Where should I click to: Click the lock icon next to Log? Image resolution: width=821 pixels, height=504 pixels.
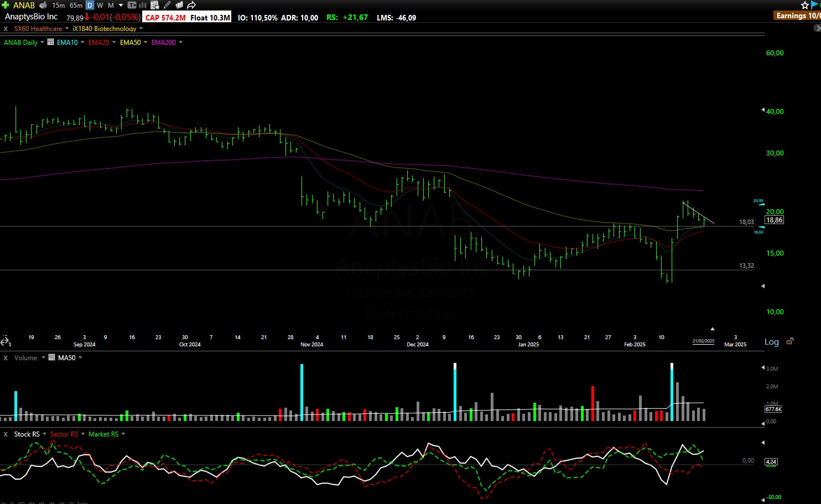click(789, 341)
